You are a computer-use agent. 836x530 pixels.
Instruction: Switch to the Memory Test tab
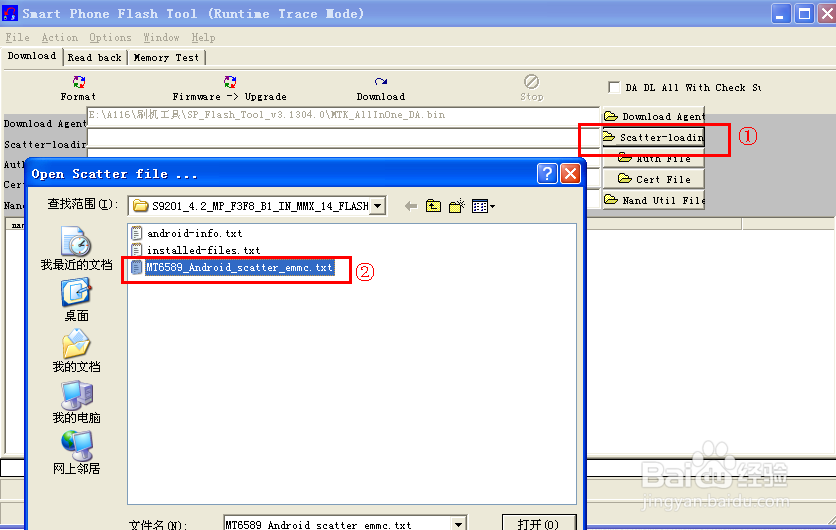point(166,58)
